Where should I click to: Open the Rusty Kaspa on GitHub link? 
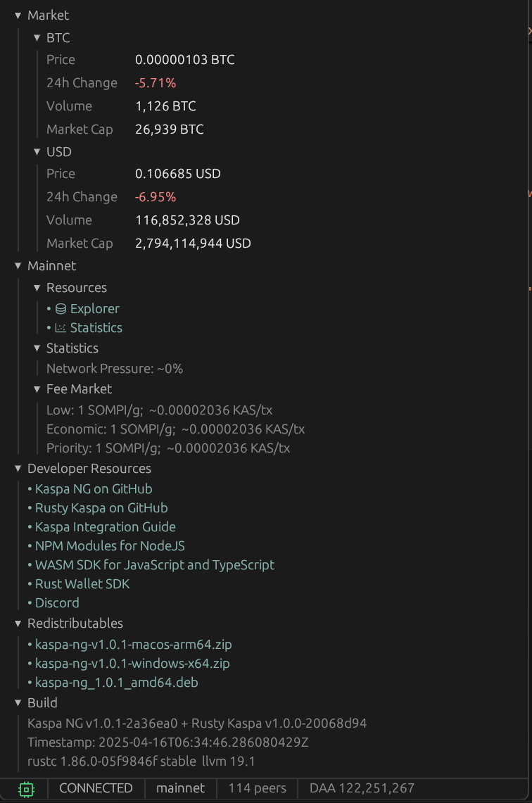(x=101, y=508)
